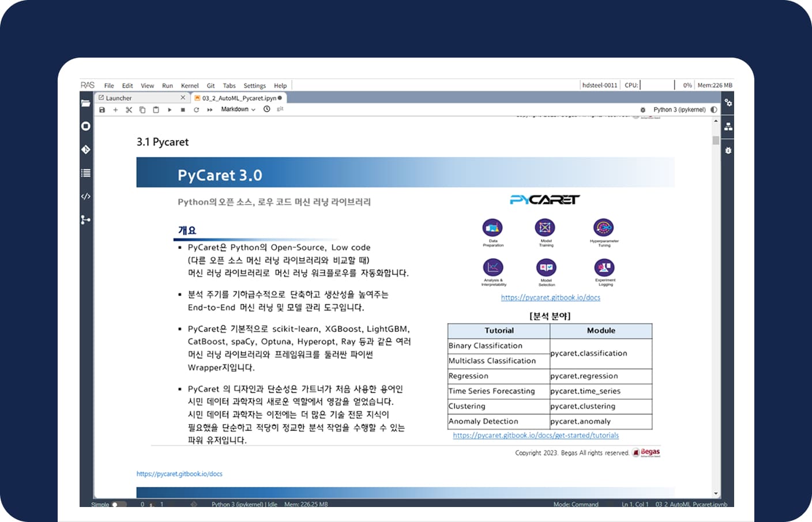This screenshot has height=522, width=812.
Task: Click the notebook vertical scrollbar thumb
Action: pyautogui.click(x=716, y=140)
